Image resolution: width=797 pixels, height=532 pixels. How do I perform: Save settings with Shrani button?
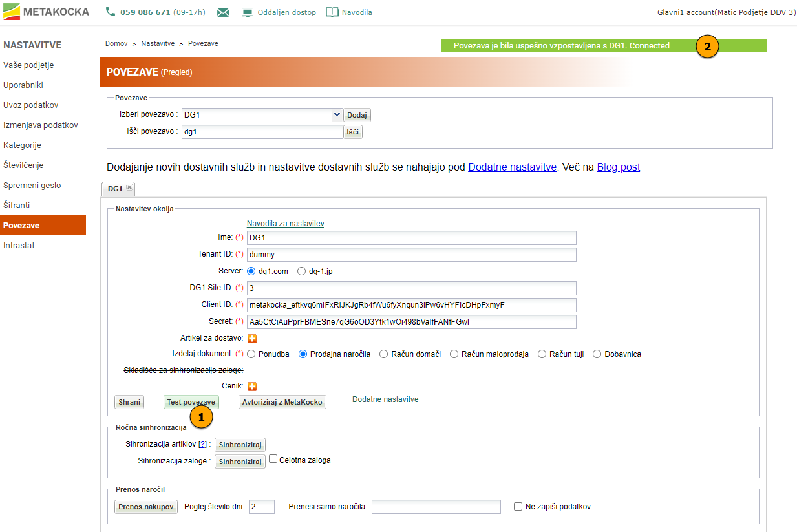(x=129, y=402)
